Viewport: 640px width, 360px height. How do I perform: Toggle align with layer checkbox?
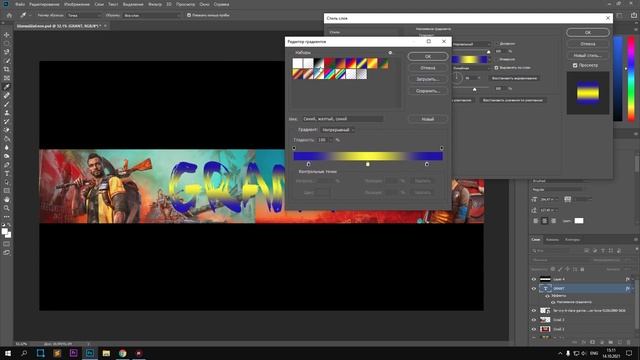pos(497,68)
